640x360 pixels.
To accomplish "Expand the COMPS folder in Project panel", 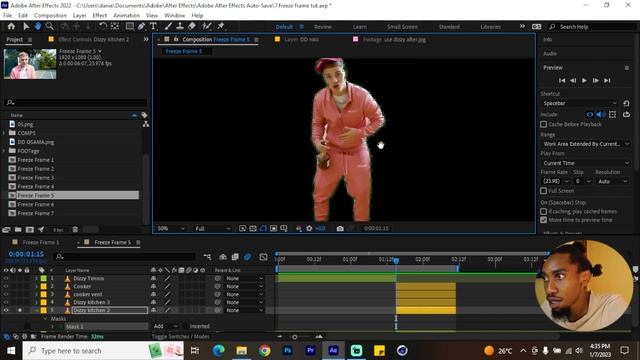I will click(x=4, y=133).
